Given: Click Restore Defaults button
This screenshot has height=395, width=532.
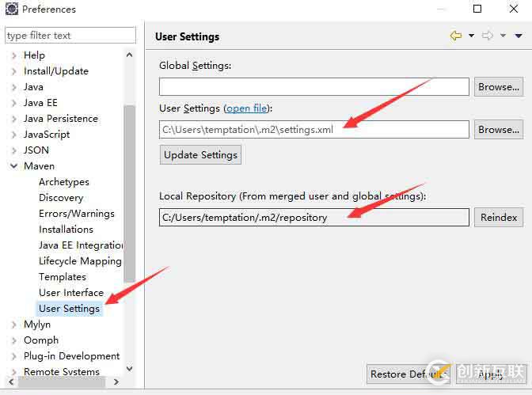Looking at the screenshot, I should (408, 374).
